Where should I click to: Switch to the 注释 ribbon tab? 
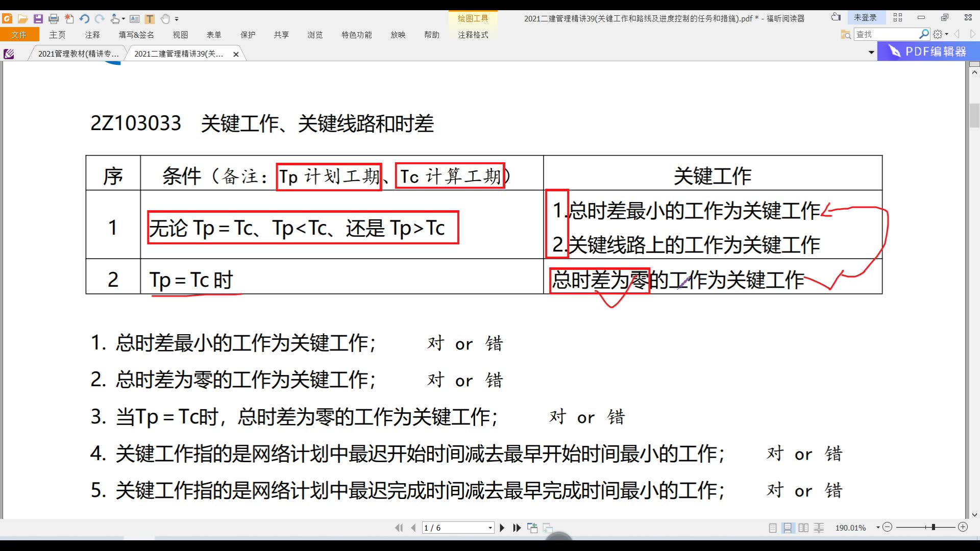coord(92,35)
